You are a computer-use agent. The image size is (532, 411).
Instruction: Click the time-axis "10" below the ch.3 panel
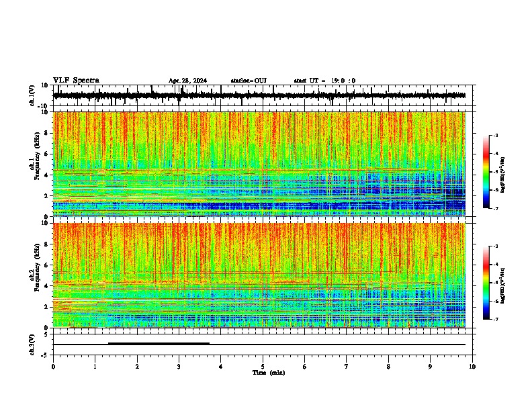tap(472, 367)
